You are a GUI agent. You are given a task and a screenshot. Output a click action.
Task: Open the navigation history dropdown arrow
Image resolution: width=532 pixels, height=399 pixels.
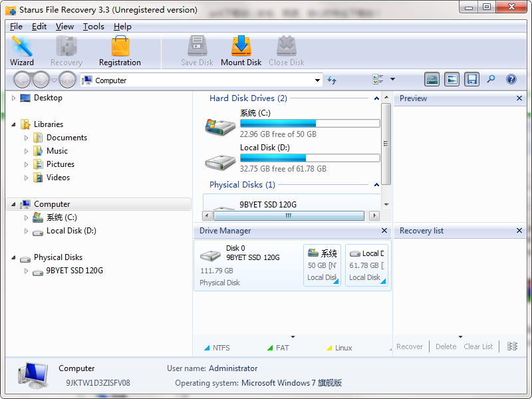54,80
